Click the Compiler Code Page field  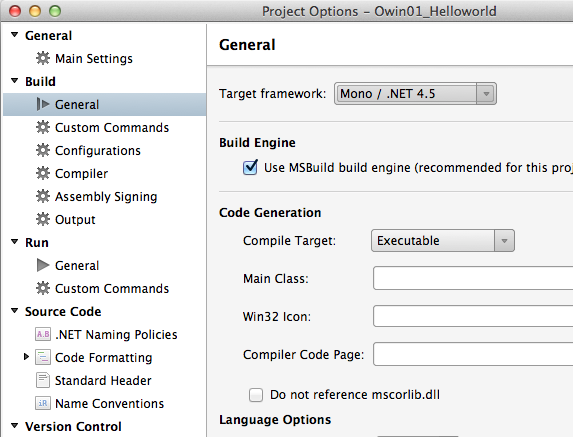473,354
